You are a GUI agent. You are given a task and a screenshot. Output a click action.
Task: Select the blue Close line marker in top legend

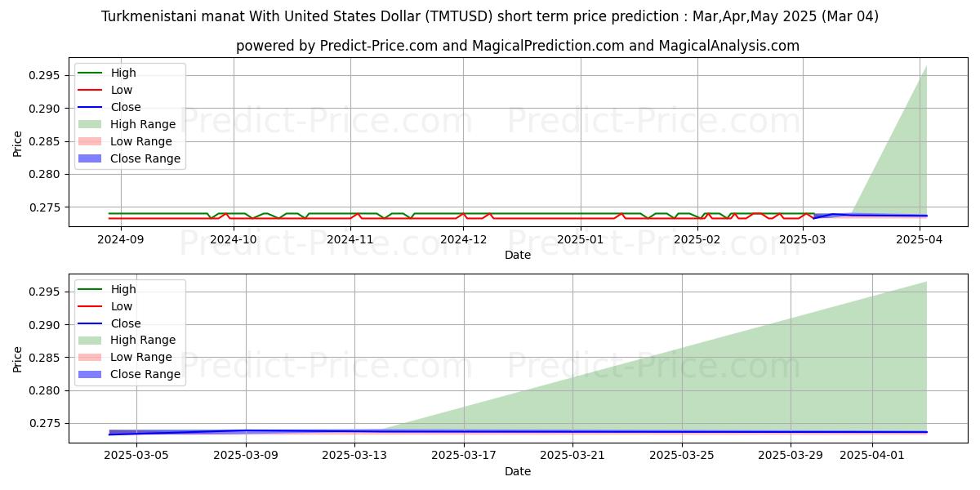[x=90, y=107]
